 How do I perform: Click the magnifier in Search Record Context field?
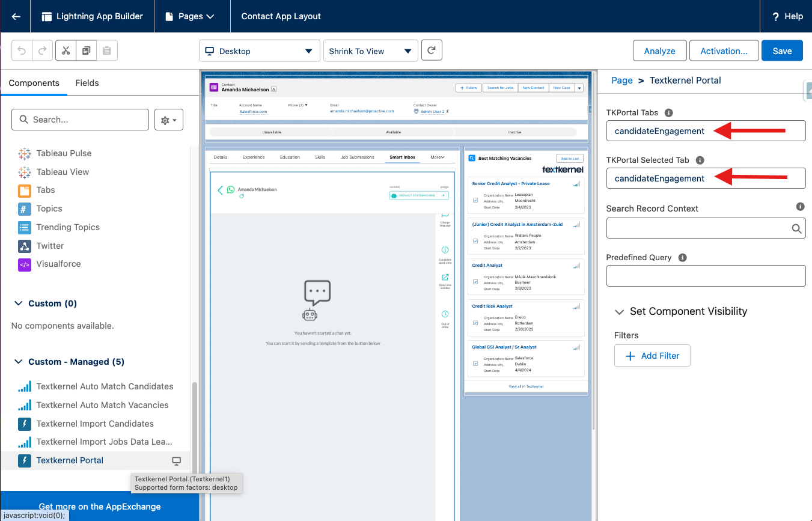click(796, 228)
